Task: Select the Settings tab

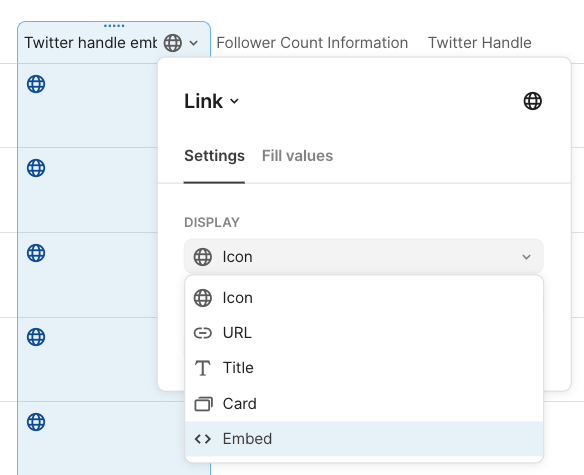Action: [214, 156]
